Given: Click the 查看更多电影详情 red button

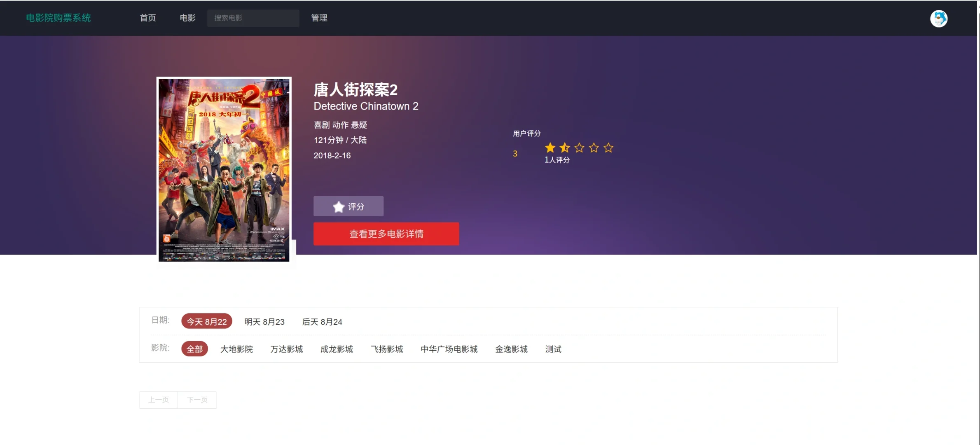Looking at the screenshot, I should tap(386, 234).
